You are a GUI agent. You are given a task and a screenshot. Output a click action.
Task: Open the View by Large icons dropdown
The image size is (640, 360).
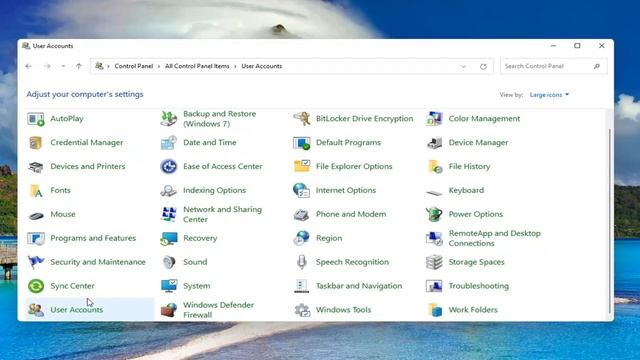coord(549,95)
